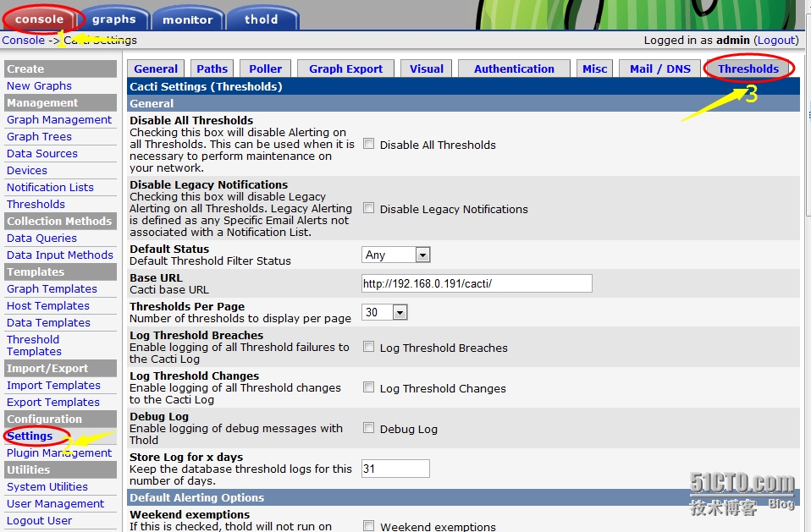
Task: Open Data Templates in the sidebar
Action: click(48, 323)
